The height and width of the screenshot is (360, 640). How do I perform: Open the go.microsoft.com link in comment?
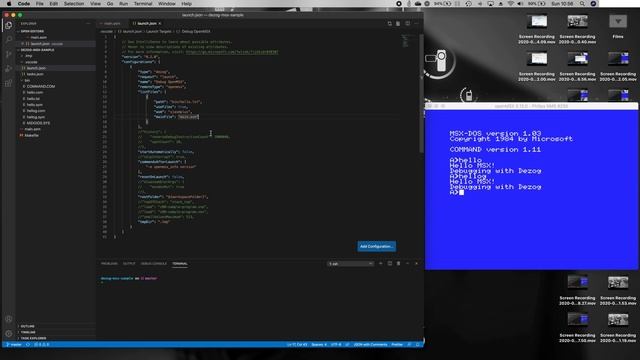coord(232,52)
